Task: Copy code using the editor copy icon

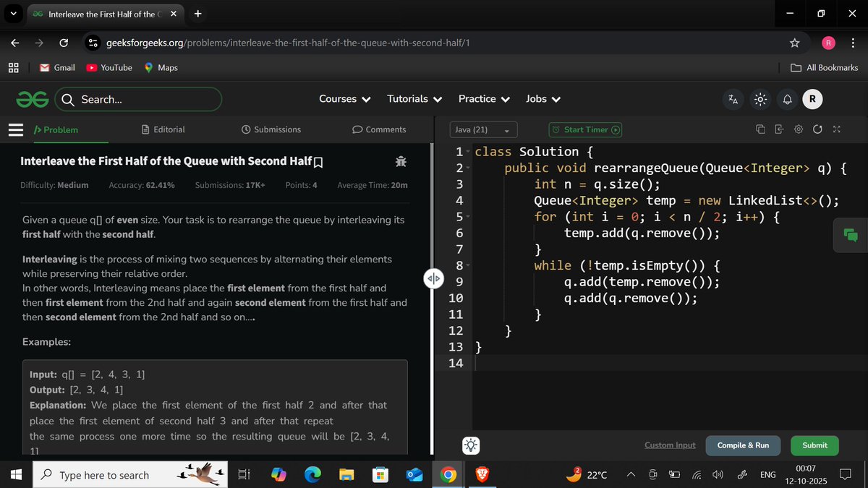Action: click(x=760, y=129)
